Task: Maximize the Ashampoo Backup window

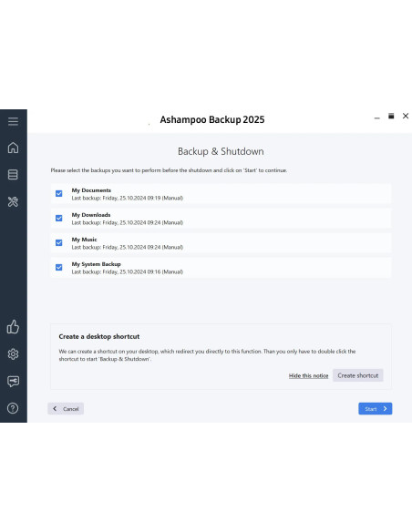Action: pyautogui.click(x=391, y=116)
